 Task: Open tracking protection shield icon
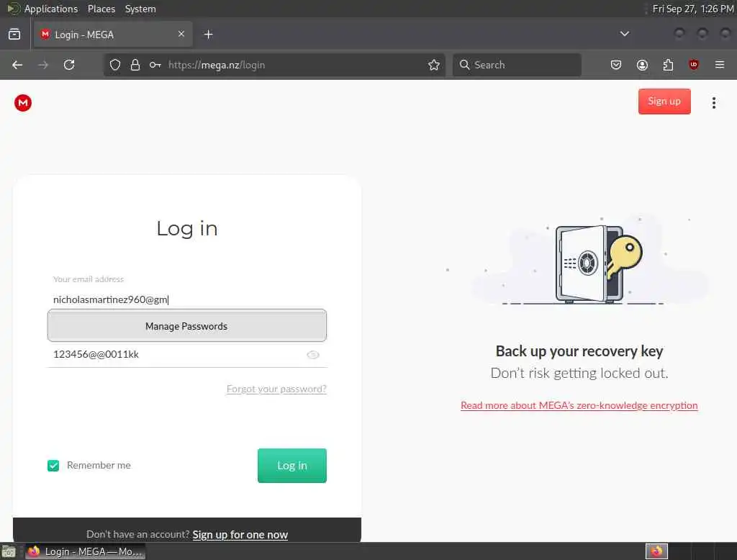tap(115, 65)
